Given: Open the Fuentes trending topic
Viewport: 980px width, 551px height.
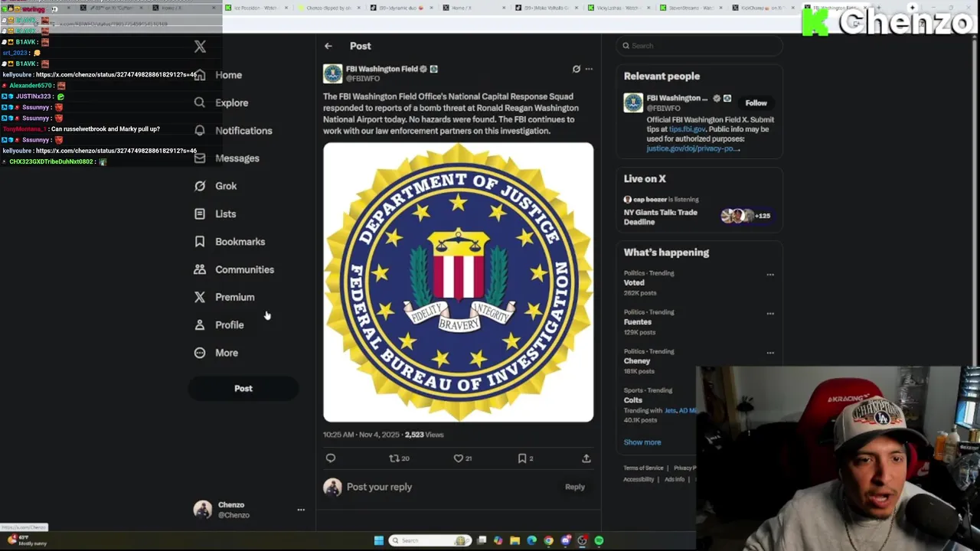Looking at the screenshot, I should tap(637, 322).
